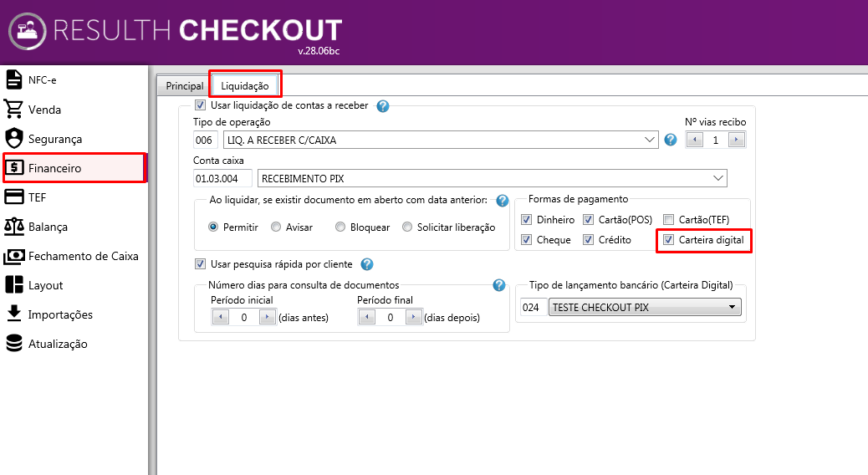Click the Tipo de operação code field 006
Screen dimensions: 868x475
206,140
